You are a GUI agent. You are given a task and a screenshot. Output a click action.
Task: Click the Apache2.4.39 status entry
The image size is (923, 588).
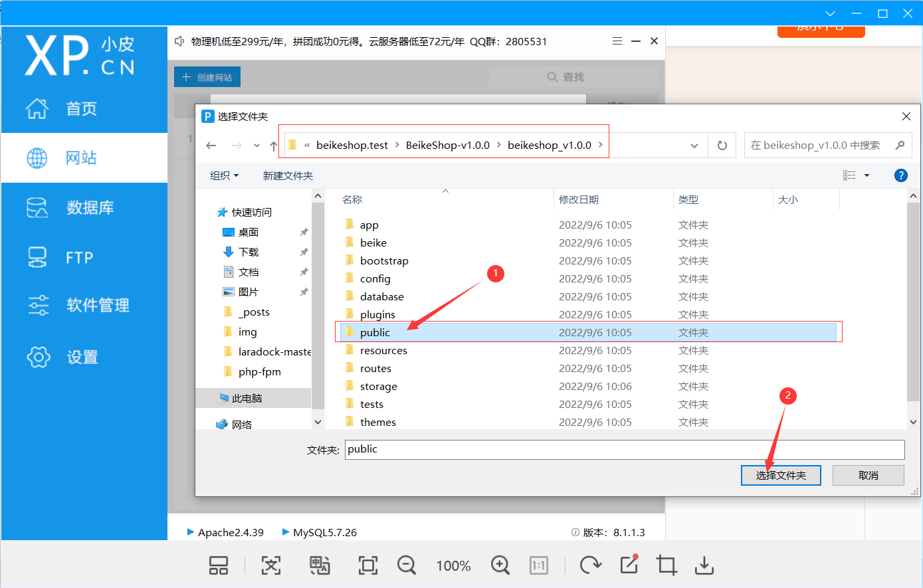pyautogui.click(x=225, y=532)
